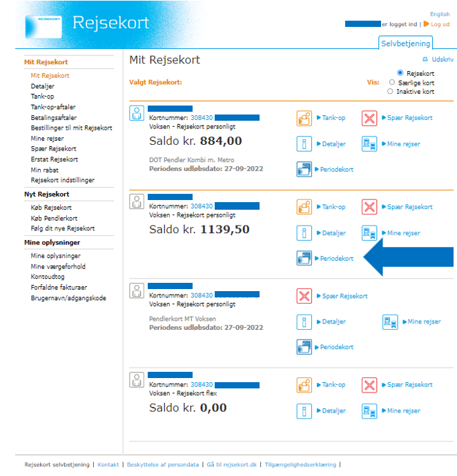Open Tank-op-aftaler in the sidebar menu

(x=53, y=107)
